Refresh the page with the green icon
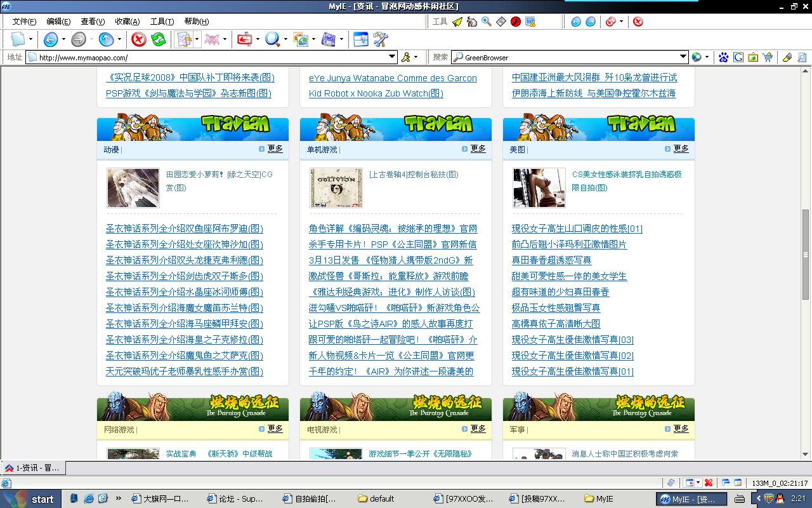 (x=159, y=39)
